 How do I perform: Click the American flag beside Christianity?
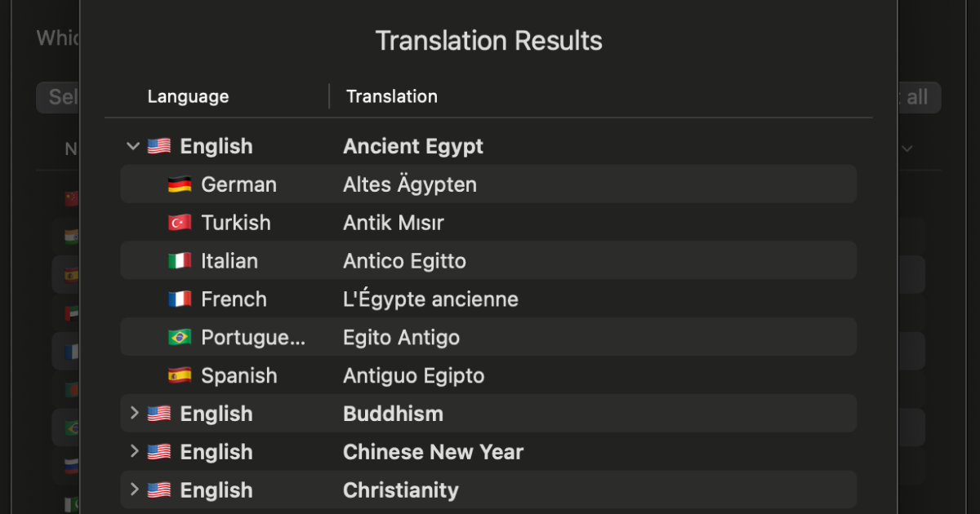pyautogui.click(x=159, y=490)
